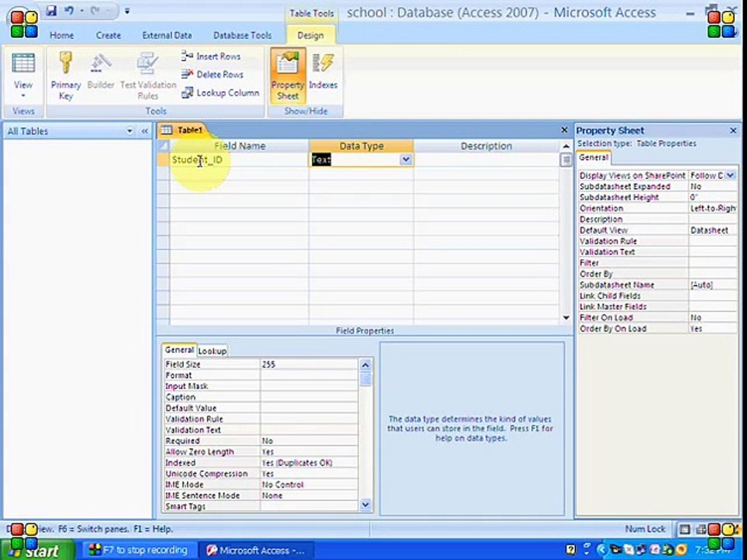Select General tab in Property Sheet

pos(594,158)
